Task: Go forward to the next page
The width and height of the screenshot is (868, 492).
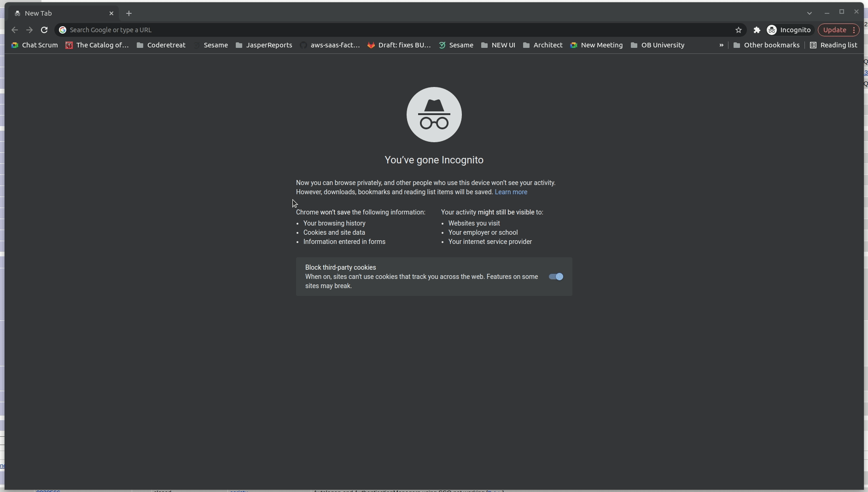Action: point(29,30)
